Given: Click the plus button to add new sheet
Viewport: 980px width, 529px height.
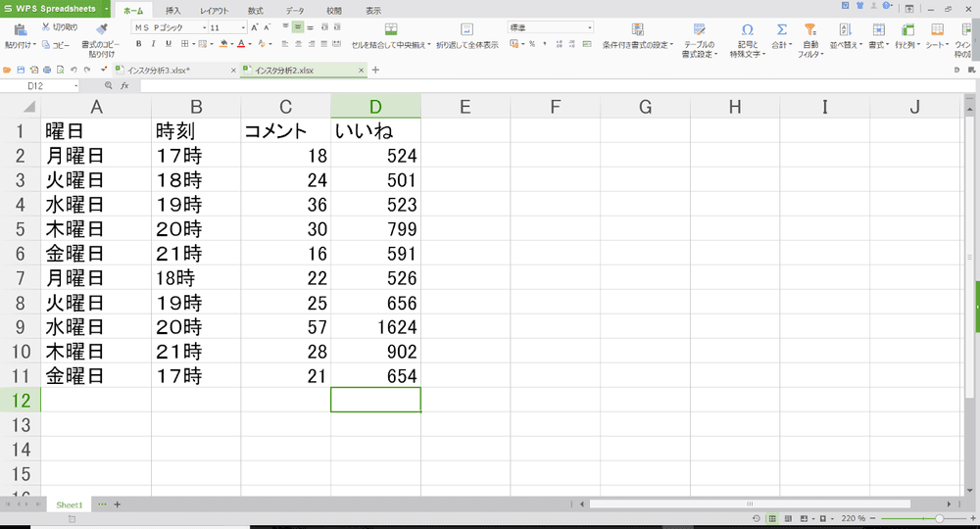Looking at the screenshot, I should click(118, 505).
